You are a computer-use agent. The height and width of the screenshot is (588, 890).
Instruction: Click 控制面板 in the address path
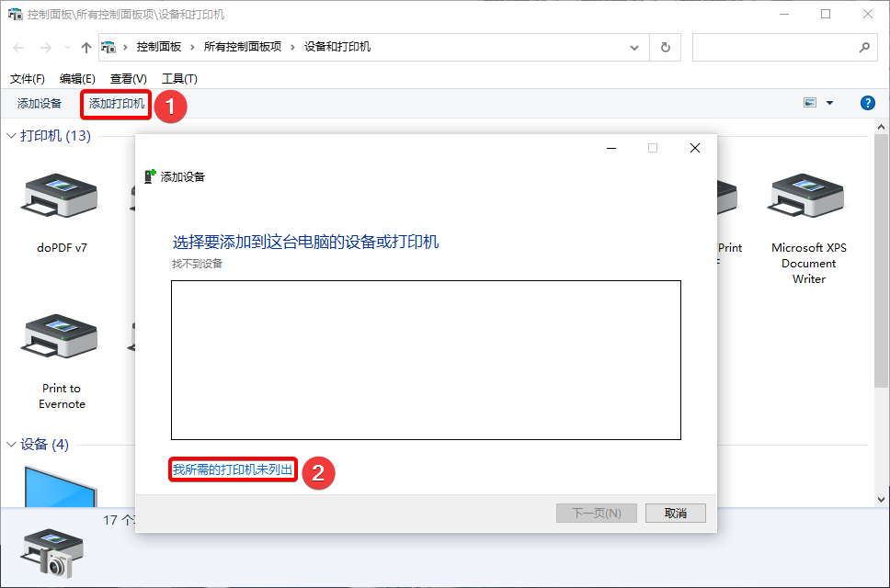(159, 47)
